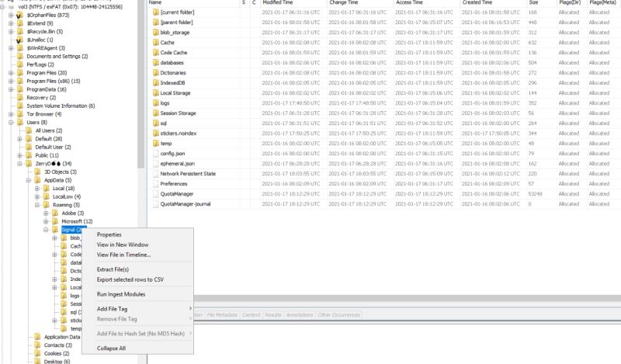Select the Documents and Settings (2) tree item
The image size is (621, 364).
tap(57, 56)
